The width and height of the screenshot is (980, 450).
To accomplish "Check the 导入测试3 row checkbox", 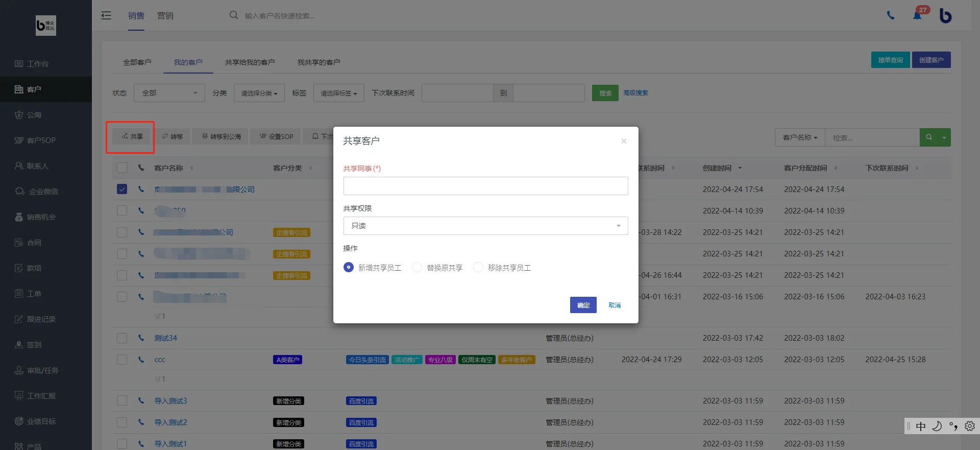I will tap(122, 400).
